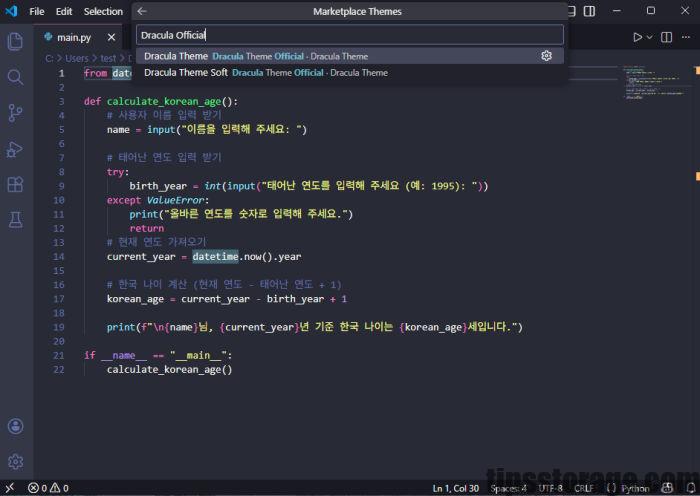The height and width of the screenshot is (496, 700).
Task: Toggle the editor layout icon in title bar
Action: pos(589,11)
